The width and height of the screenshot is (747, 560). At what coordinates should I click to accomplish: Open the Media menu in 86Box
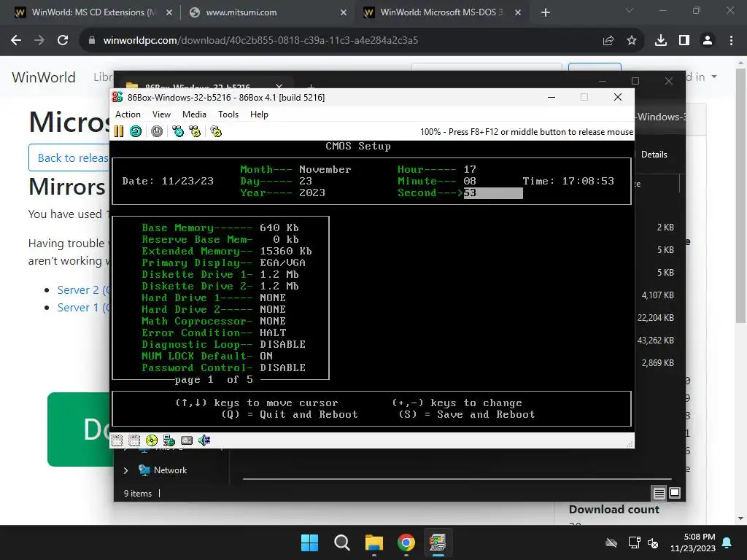point(194,114)
